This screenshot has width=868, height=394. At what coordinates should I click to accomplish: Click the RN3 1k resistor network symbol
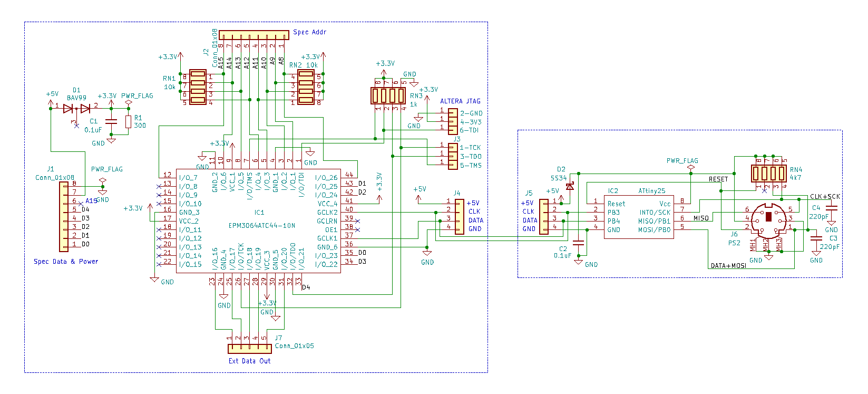[x=388, y=95]
